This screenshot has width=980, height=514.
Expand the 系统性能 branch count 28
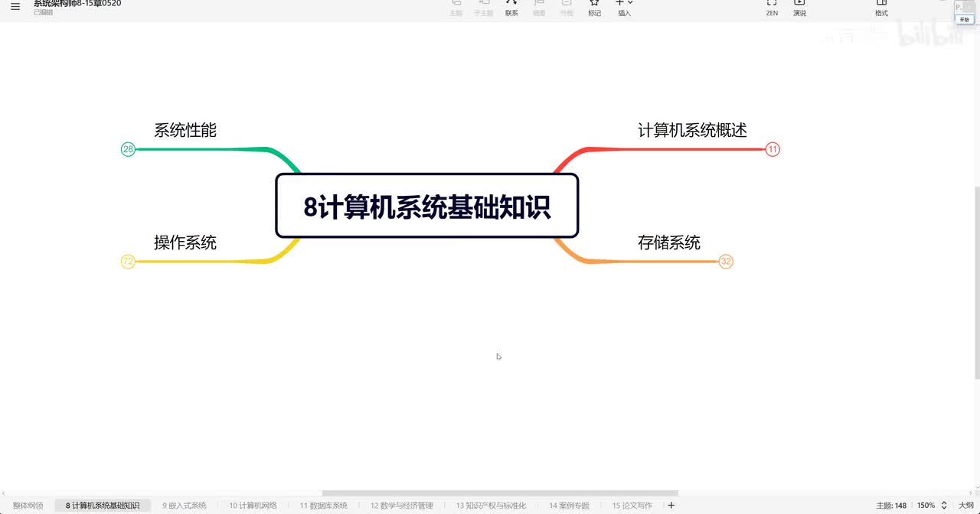128,149
